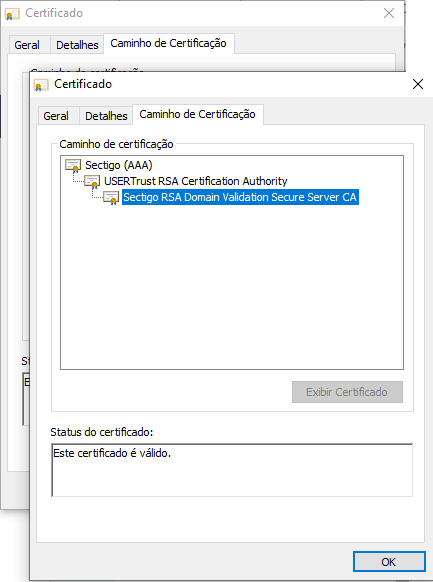The height and width of the screenshot is (582, 433).
Task: Close the back Certificado window
Action: (x=389, y=13)
